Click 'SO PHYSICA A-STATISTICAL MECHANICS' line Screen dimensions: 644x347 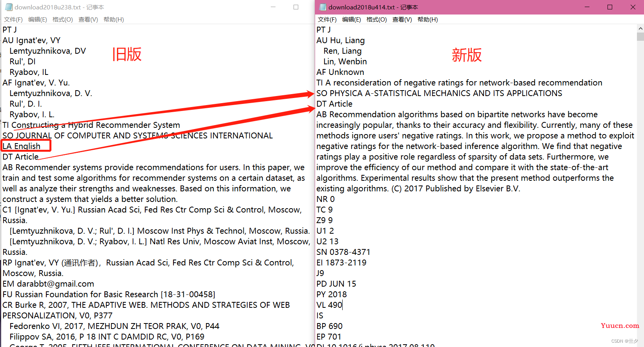coord(439,93)
